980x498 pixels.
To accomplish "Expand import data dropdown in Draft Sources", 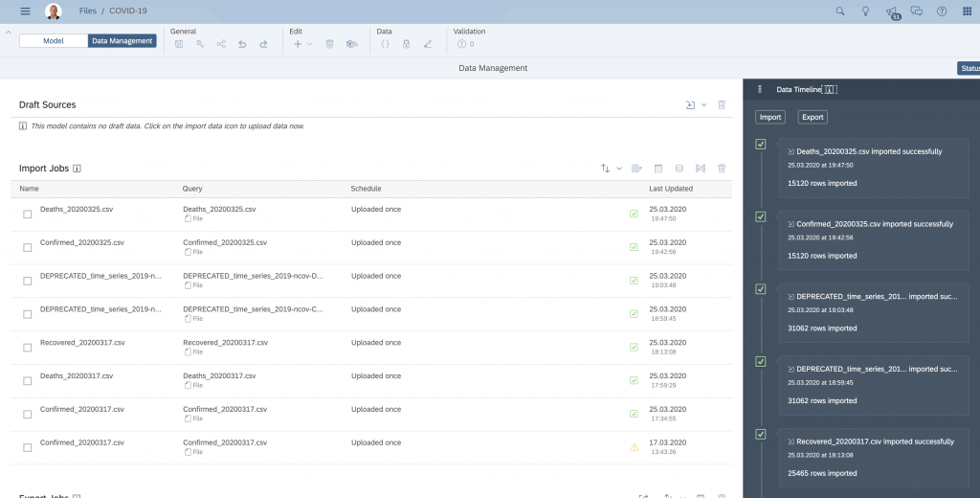I will [703, 105].
